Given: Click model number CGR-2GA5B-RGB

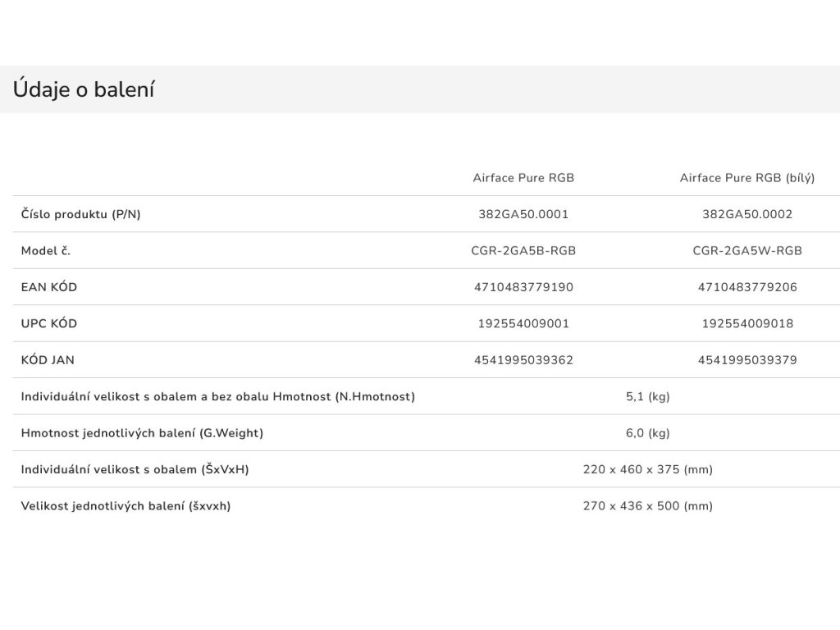Looking at the screenshot, I should pos(523,250).
